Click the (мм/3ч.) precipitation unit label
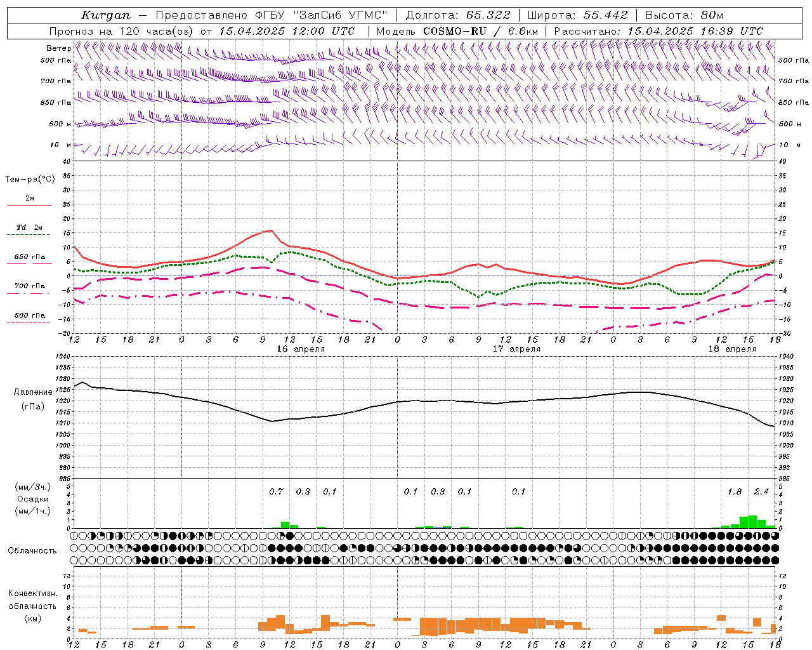 pyautogui.click(x=33, y=487)
